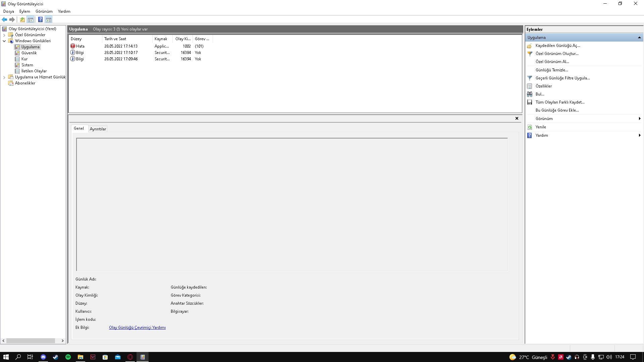
Task: Open Olay Günlüğü Çevrimiçi Yardımı link
Action: [137, 327]
